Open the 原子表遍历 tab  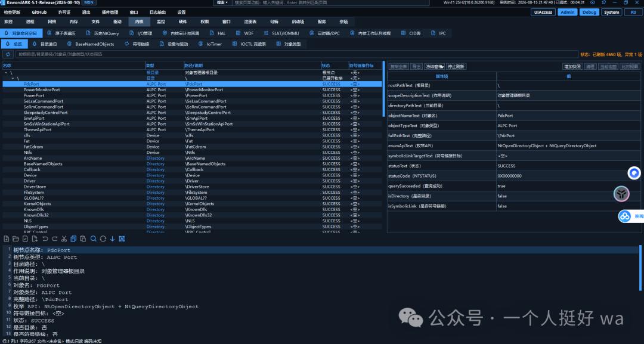click(x=61, y=33)
